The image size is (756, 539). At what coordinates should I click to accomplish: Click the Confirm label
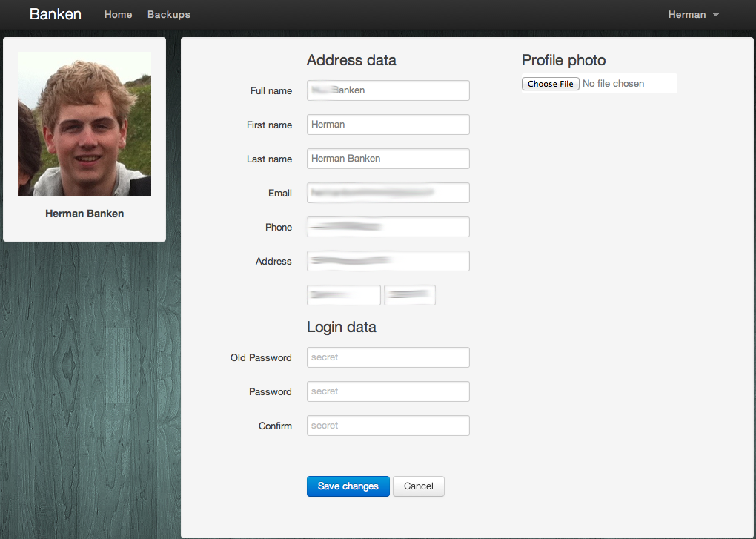pyautogui.click(x=275, y=426)
